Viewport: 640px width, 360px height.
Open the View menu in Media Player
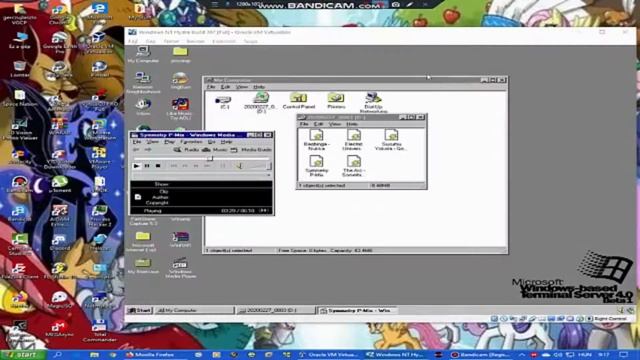(x=152, y=142)
